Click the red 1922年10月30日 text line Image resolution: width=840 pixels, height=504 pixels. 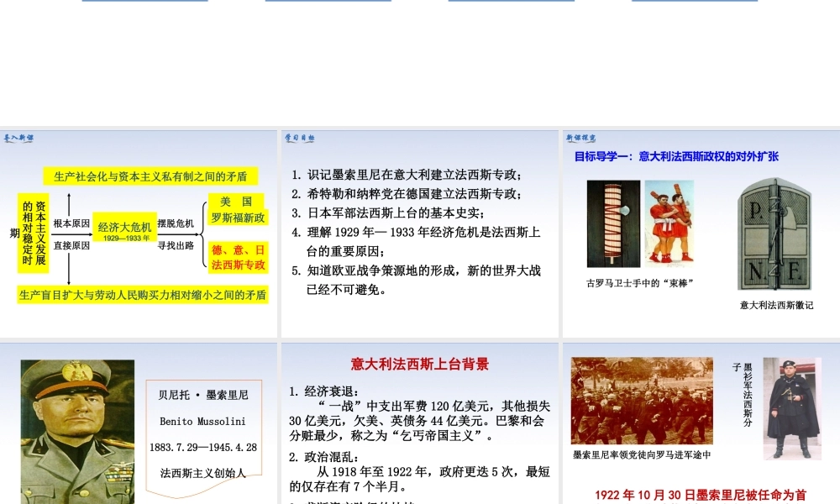(701, 495)
